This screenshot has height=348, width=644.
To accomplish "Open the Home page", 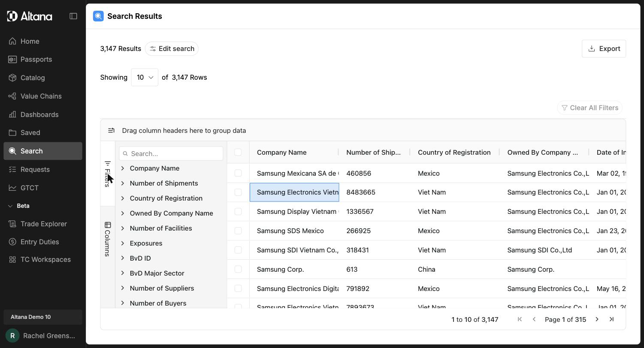I will point(43,41).
